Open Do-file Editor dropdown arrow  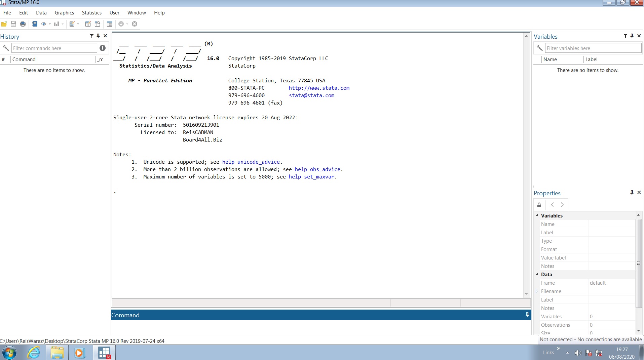(78, 24)
